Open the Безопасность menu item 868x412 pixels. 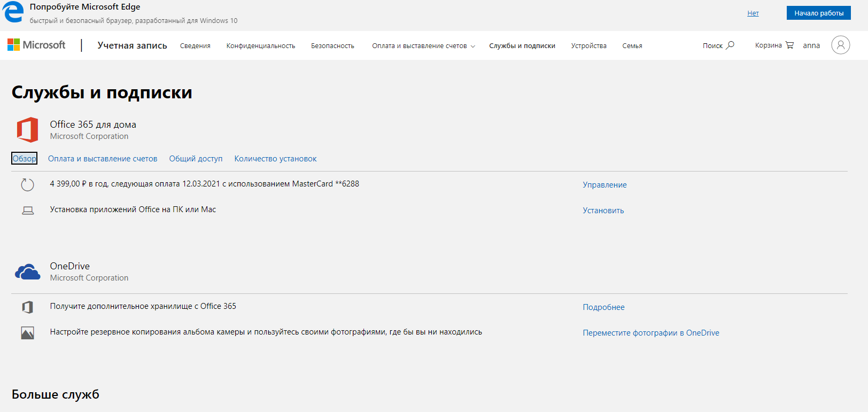pyautogui.click(x=332, y=46)
